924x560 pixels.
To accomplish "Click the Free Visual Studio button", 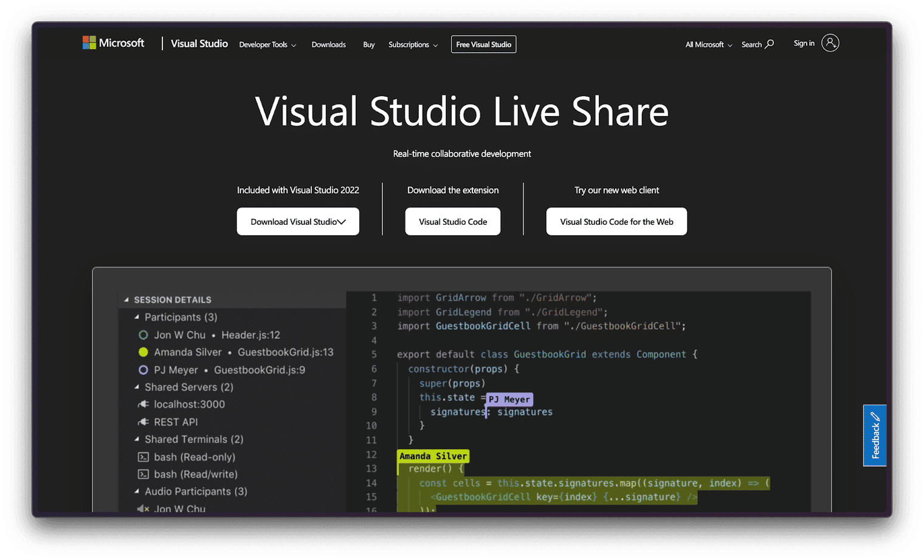I will (x=483, y=44).
